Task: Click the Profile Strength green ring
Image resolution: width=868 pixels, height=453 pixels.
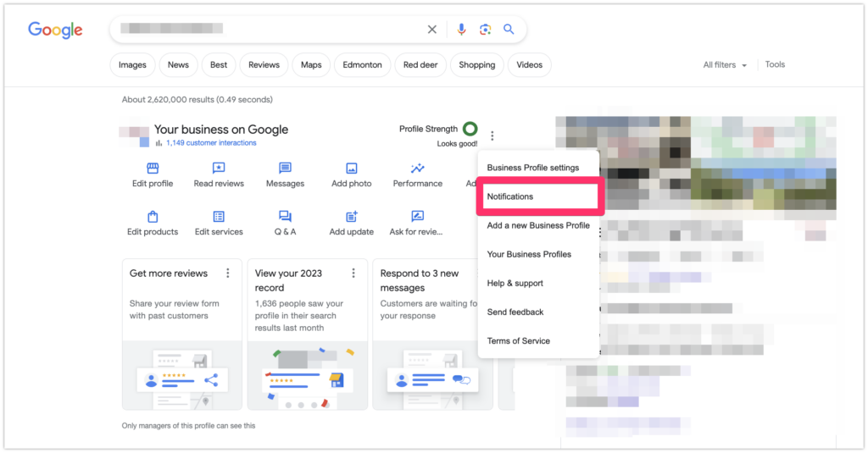Action: coord(470,129)
